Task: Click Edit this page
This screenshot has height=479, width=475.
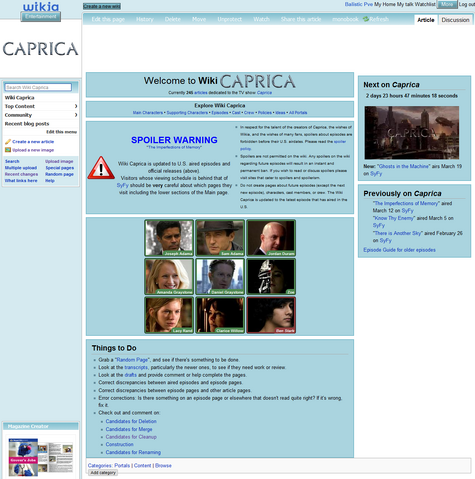Action: pos(108,19)
